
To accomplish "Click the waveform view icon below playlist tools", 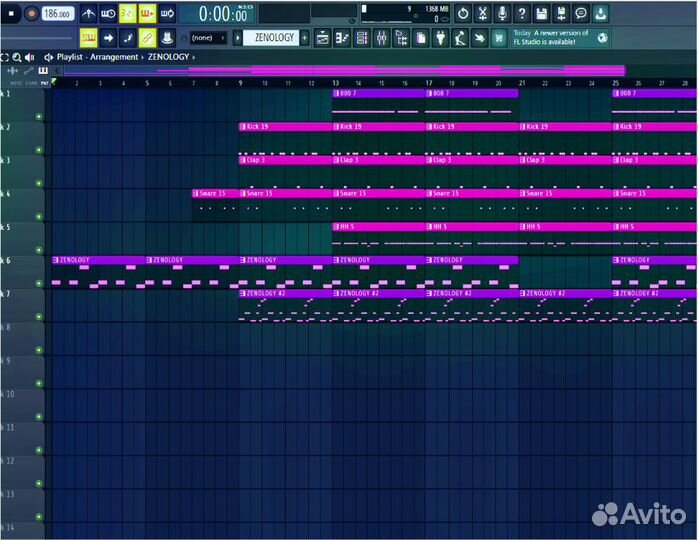I will pos(12,71).
